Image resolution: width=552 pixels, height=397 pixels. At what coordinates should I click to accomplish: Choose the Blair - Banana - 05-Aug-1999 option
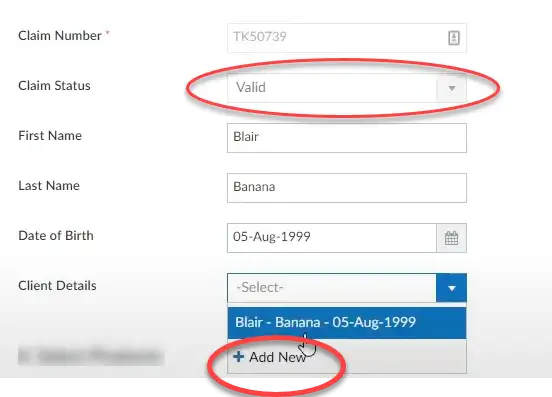pos(347,322)
